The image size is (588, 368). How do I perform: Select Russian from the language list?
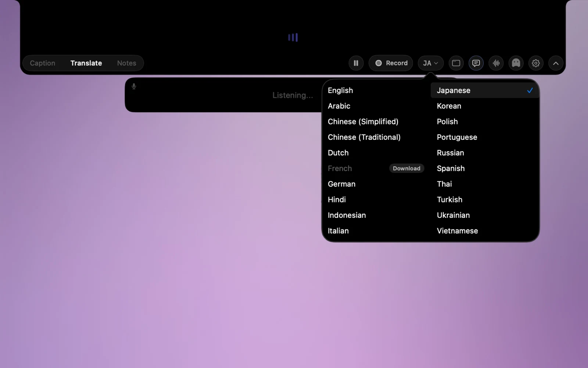point(485,153)
